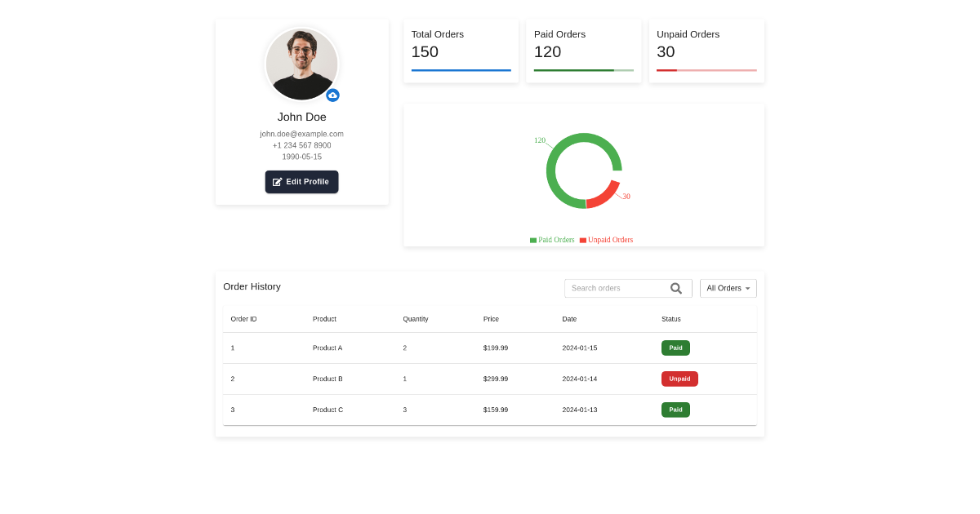Toggle the Paid badge on order 1
Screen dimensions: 980x514
coord(675,348)
